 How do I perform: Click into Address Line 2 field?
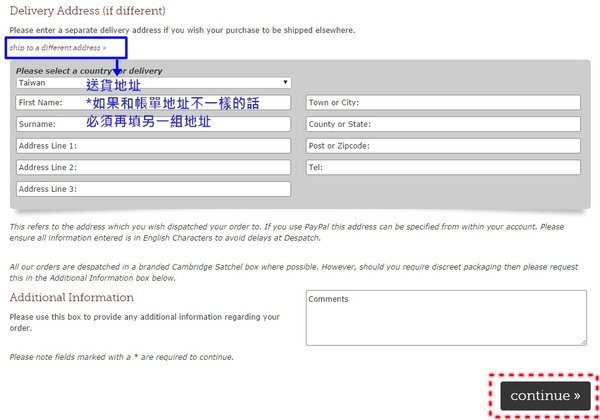(x=153, y=167)
